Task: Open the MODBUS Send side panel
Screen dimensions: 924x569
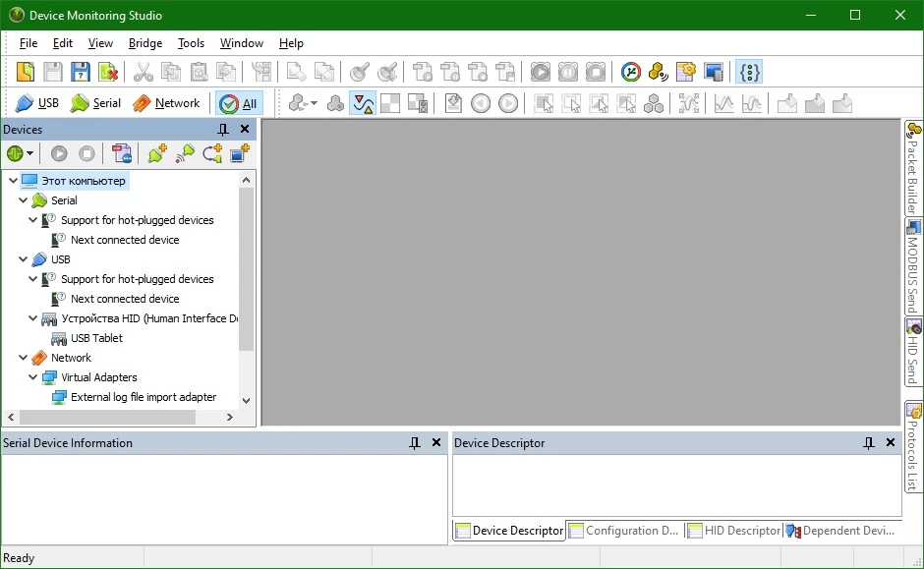Action: tap(913, 267)
